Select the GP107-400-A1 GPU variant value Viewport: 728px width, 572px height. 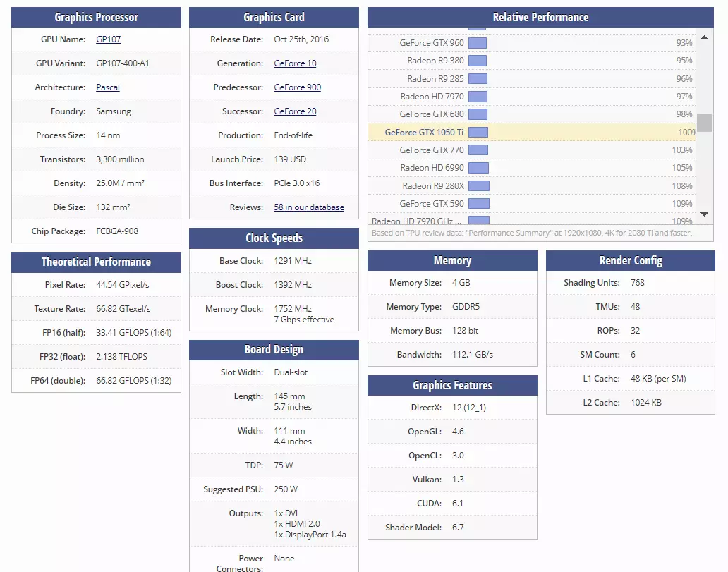(123, 63)
